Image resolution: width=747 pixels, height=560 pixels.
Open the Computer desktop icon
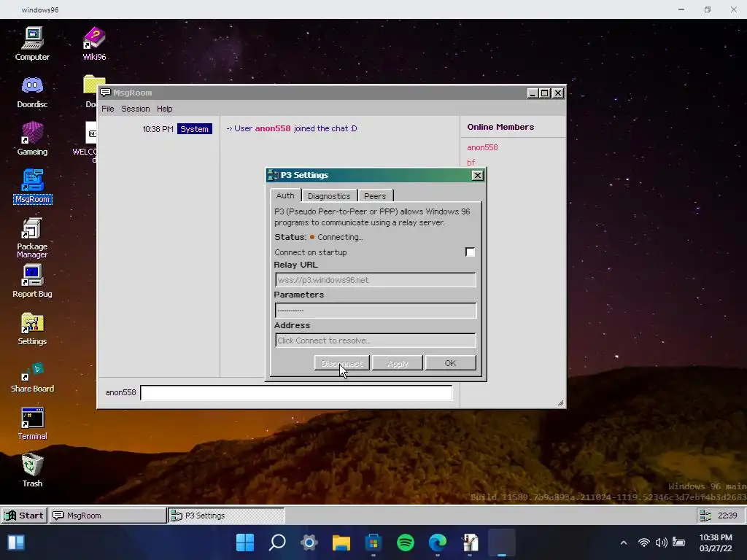(32, 44)
